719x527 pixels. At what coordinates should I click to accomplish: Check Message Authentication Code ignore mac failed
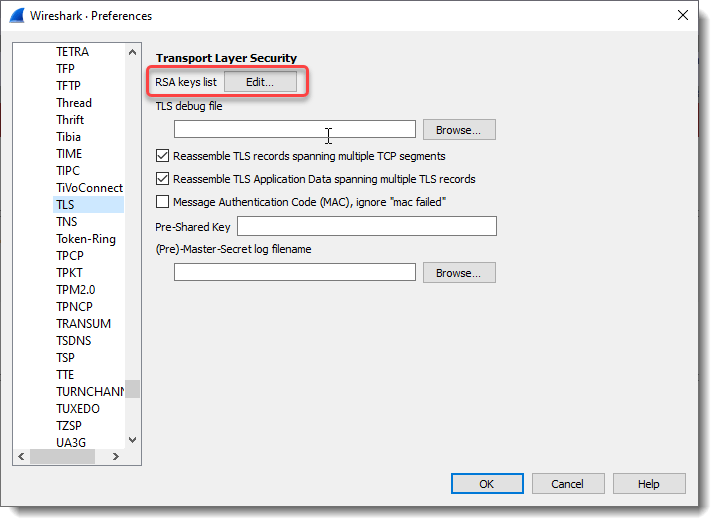[163, 202]
